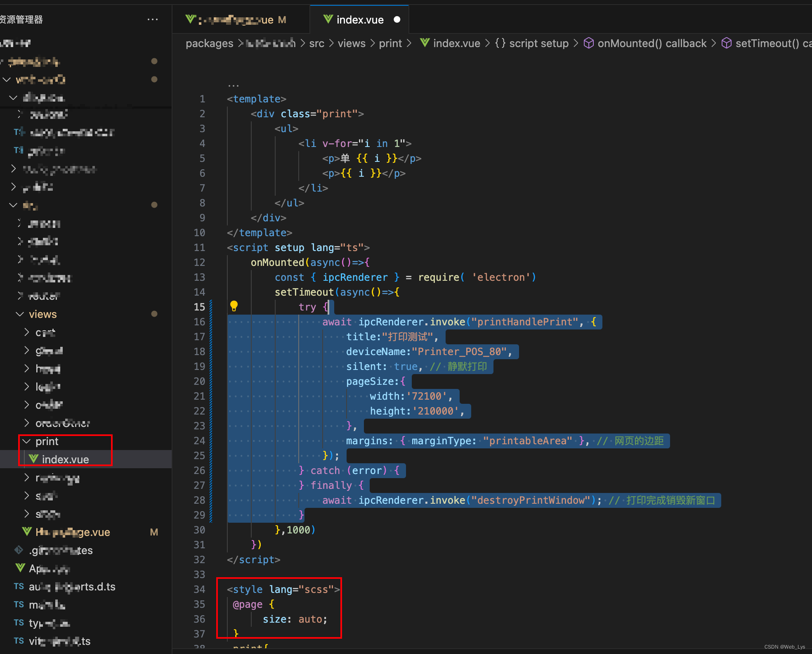Click the @page rule on line 35
Screen dimensions: 812x654
(248, 604)
